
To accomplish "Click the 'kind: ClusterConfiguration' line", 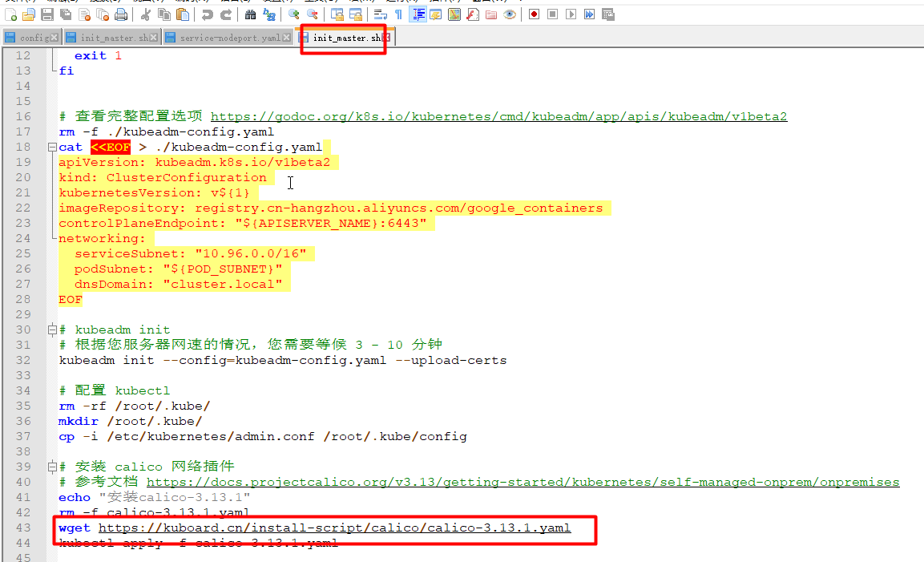I will pyautogui.click(x=163, y=177).
